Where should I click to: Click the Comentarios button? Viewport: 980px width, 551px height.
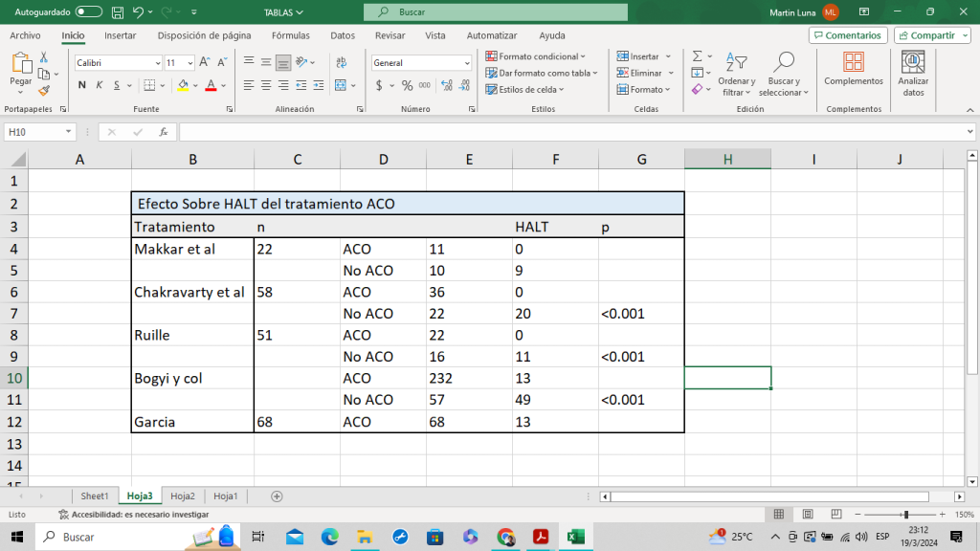point(847,35)
